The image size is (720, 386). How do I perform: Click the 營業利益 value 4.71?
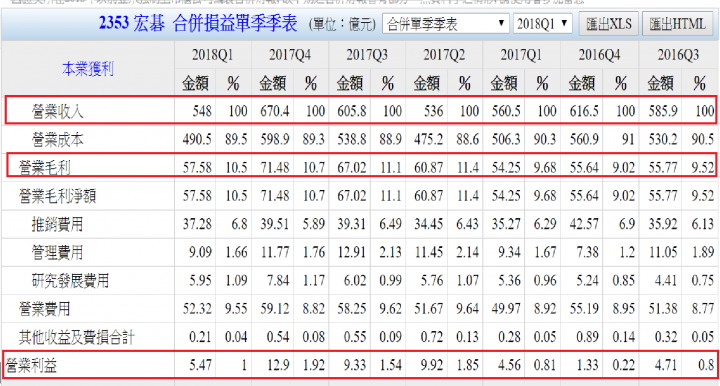coord(666,365)
